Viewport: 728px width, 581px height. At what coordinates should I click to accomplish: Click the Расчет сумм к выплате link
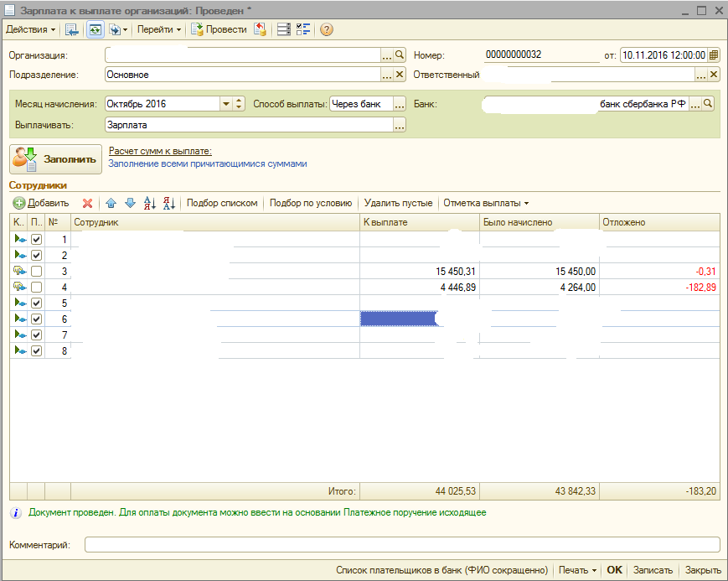pyautogui.click(x=160, y=152)
